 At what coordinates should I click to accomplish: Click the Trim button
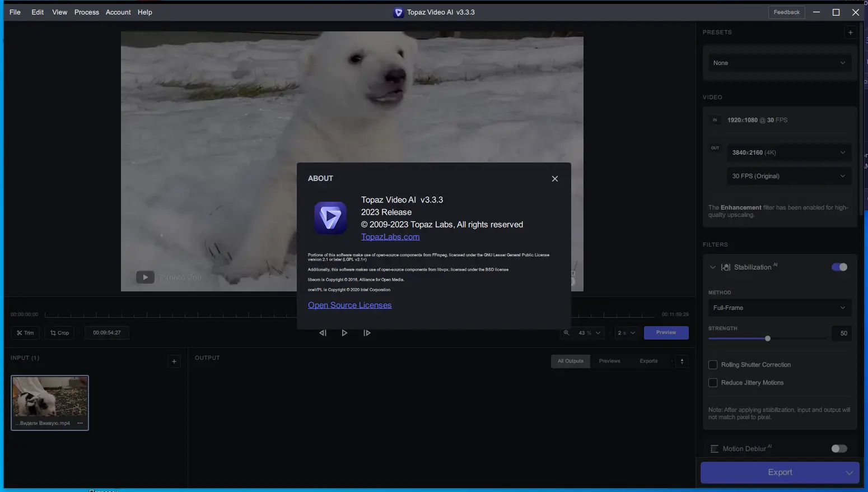tap(25, 333)
